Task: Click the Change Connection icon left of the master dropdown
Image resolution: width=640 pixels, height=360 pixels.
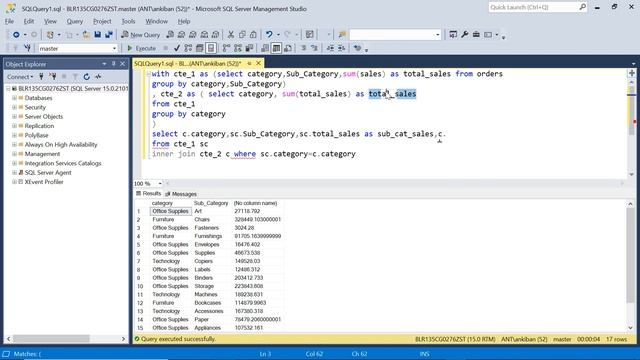Action: tap(27, 48)
